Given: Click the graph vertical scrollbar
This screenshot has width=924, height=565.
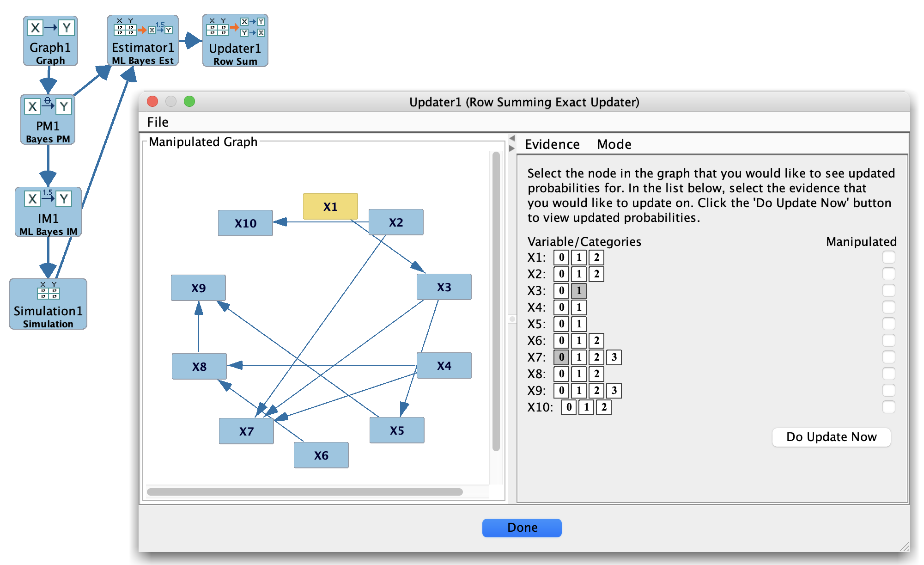Looking at the screenshot, I should pos(496,301).
